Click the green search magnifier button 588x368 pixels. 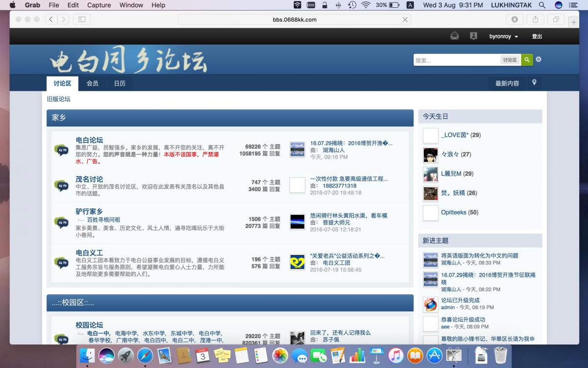click(527, 60)
